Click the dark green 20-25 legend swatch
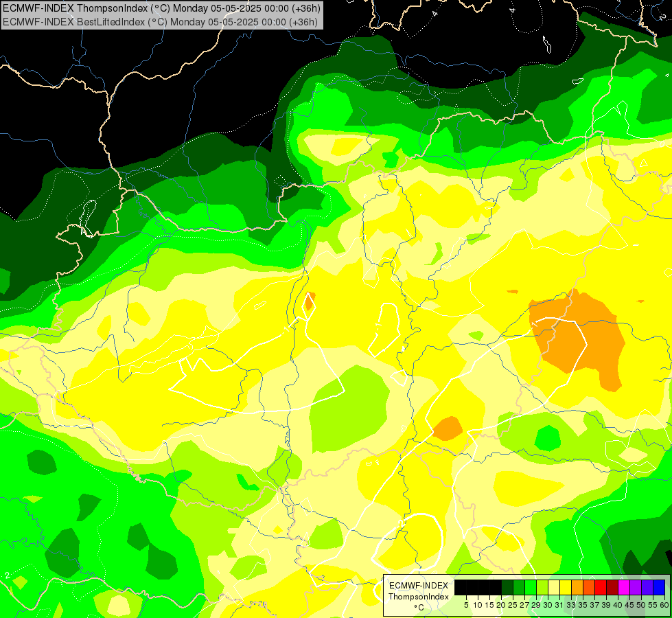Image resolution: width=672 pixels, height=618 pixels. tap(507, 588)
